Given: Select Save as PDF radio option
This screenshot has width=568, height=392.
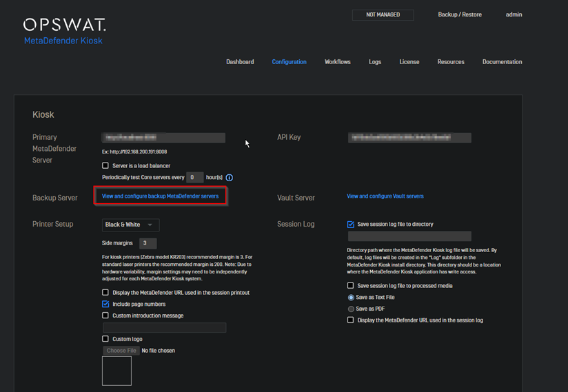Looking at the screenshot, I should 351,309.
